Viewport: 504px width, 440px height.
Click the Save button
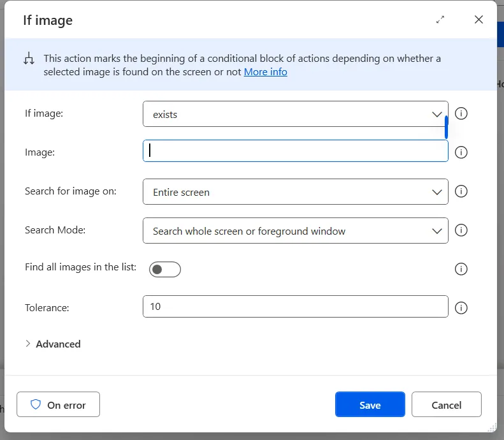(370, 405)
